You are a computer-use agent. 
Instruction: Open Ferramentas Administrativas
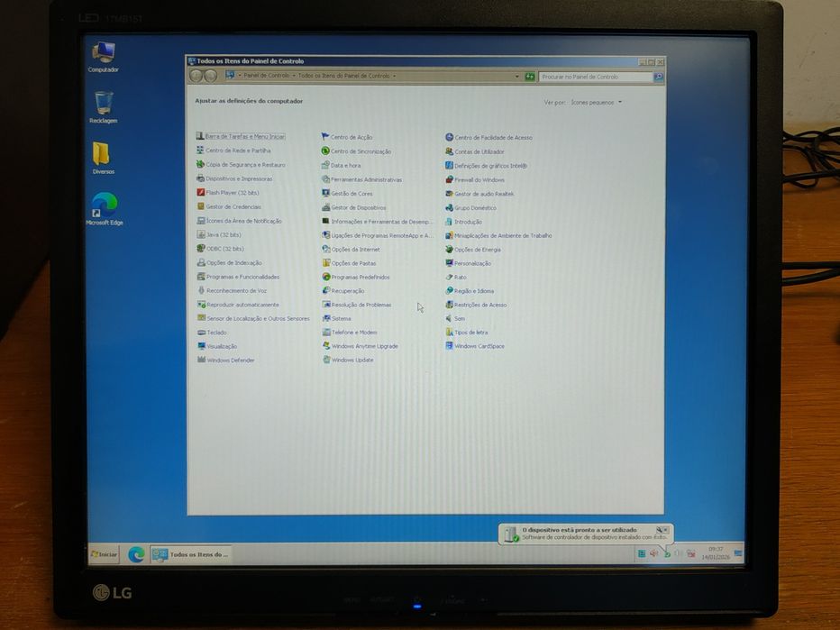(x=361, y=179)
